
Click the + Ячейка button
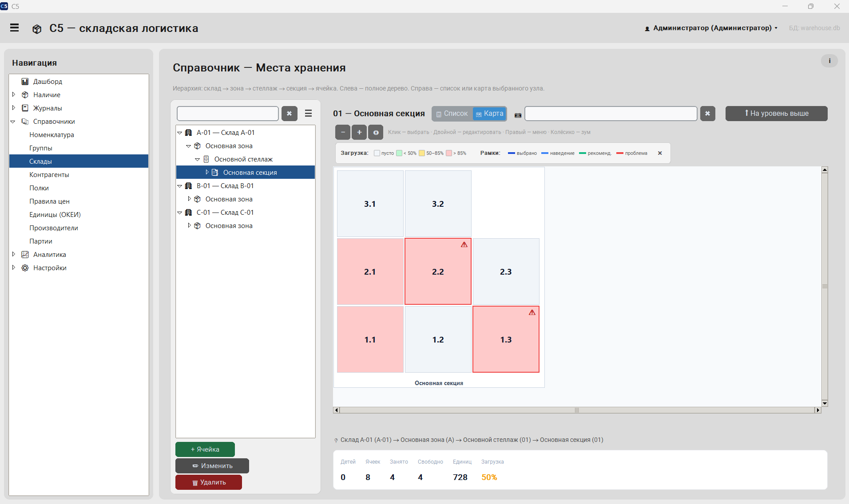[x=205, y=449]
